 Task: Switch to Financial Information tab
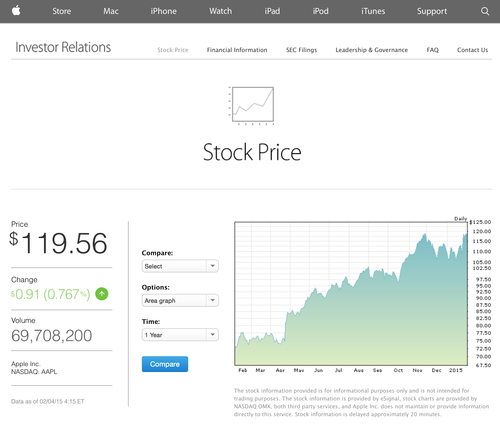[237, 50]
